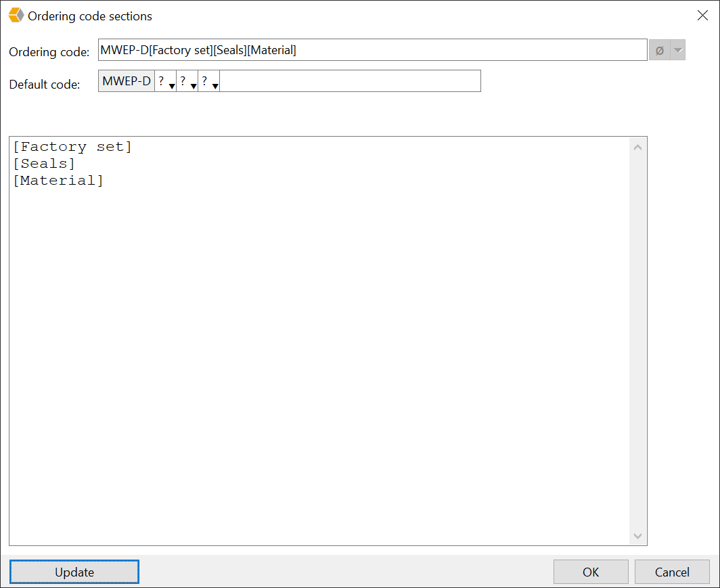Confirm changes with the OK button
Image resolution: width=720 pixels, height=588 pixels.
click(x=591, y=572)
